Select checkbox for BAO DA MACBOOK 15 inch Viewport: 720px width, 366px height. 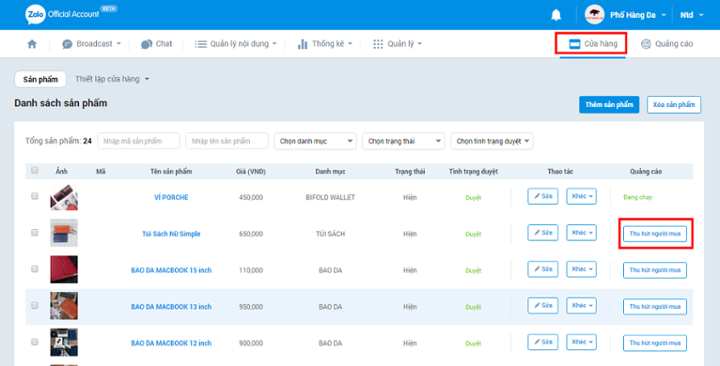(34, 269)
